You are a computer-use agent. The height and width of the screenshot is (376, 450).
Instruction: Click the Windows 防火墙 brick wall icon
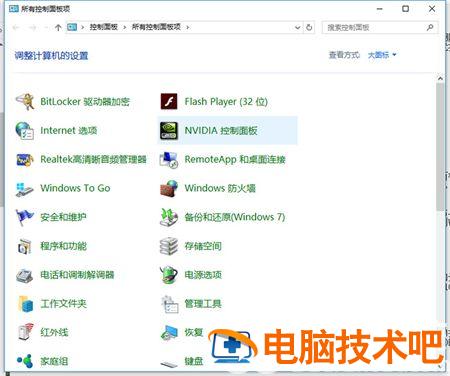click(x=169, y=188)
